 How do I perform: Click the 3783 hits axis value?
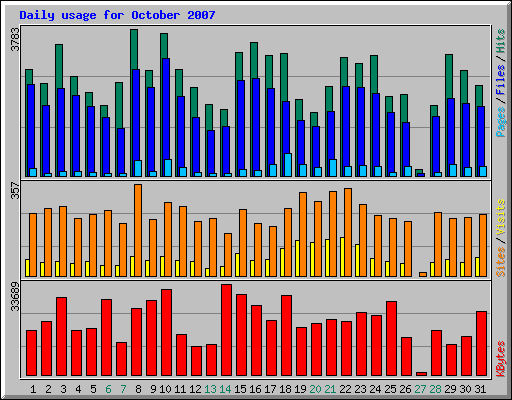click(x=15, y=40)
